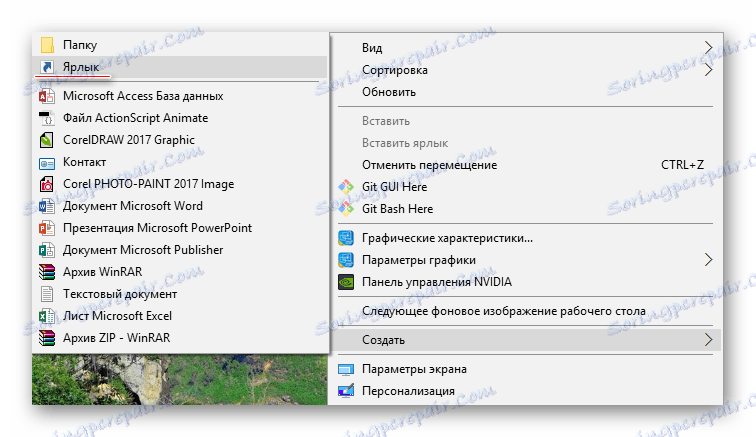Create Microsoft Access База данных

tap(180, 96)
